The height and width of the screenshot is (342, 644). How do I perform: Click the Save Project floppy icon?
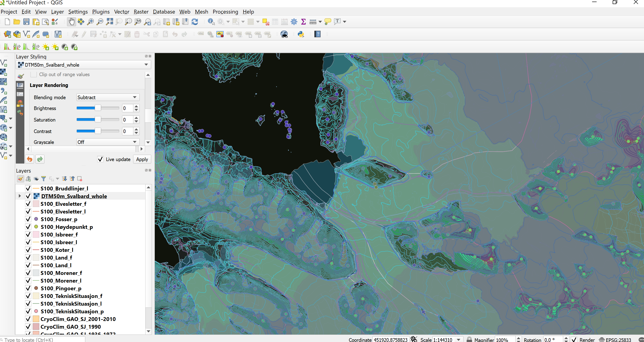point(26,22)
